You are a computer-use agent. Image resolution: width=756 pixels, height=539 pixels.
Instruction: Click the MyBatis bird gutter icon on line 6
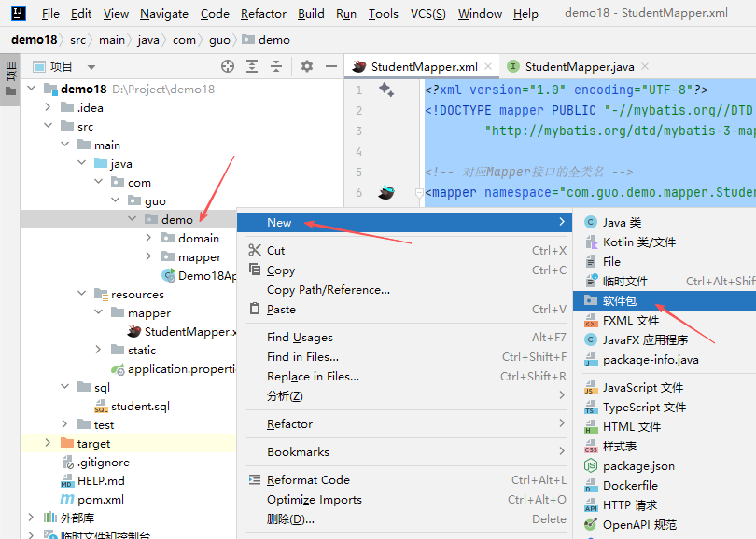click(386, 193)
